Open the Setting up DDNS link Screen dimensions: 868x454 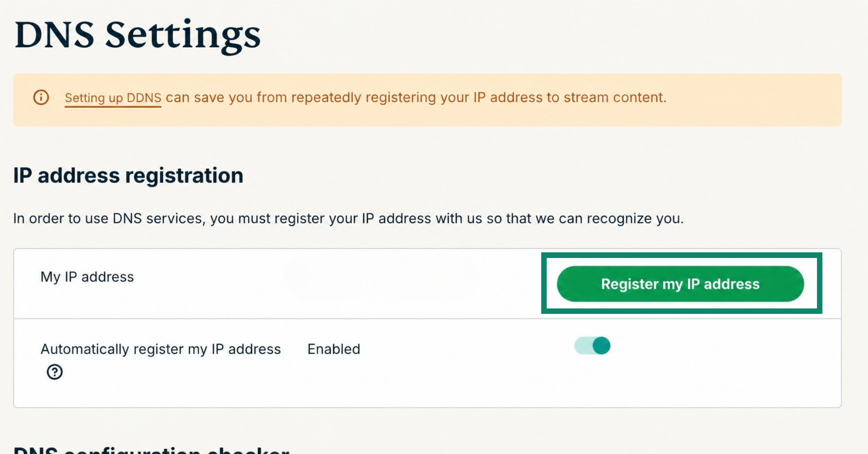point(113,98)
